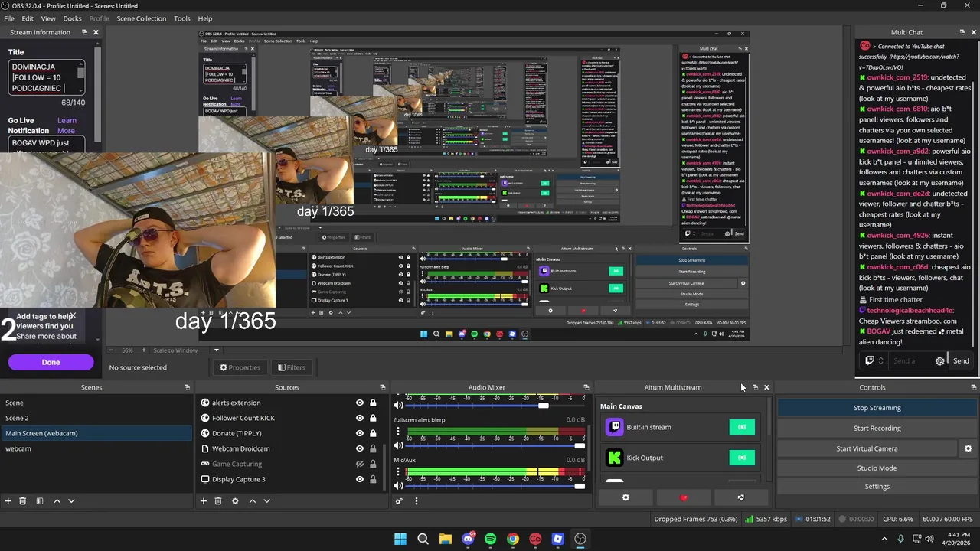Open Aitum Multistream settings gear
Screen dimensions: 980x551
click(x=626, y=497)
